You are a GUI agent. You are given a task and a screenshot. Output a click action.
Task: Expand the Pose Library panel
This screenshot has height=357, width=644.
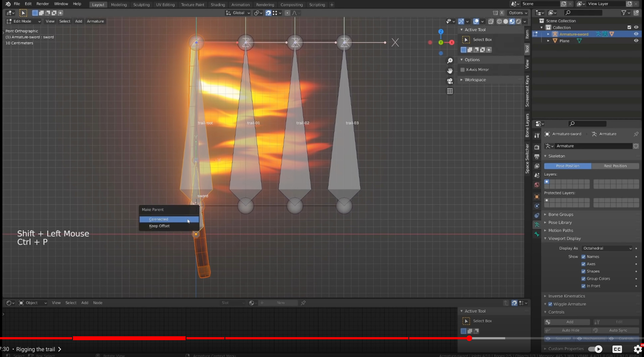point(560,223)
